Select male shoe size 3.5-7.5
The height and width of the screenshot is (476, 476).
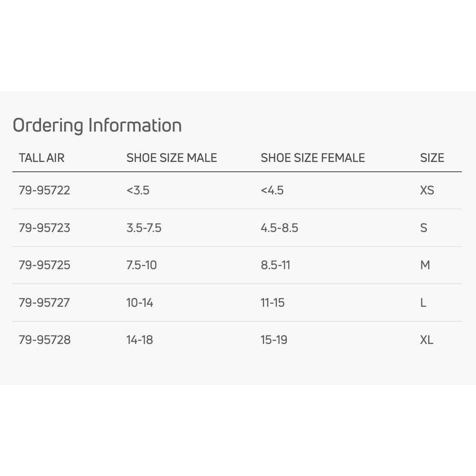click(144, 228)
